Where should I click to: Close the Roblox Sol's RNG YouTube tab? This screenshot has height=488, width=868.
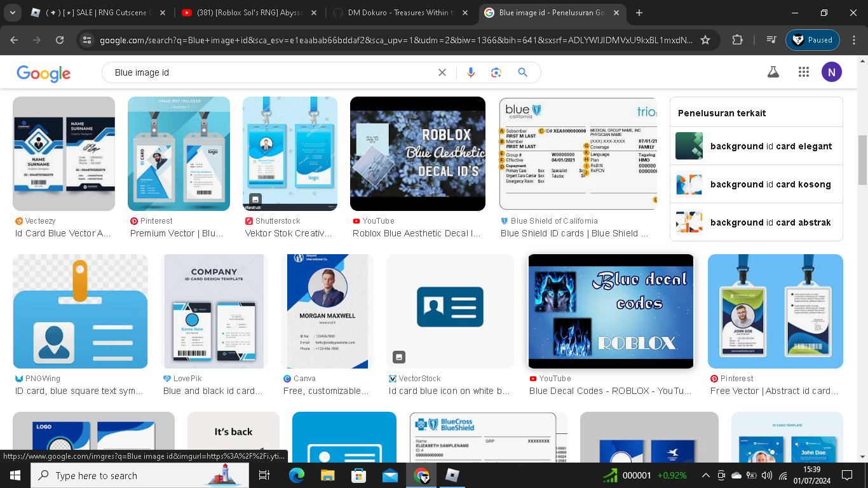[313, 13]
